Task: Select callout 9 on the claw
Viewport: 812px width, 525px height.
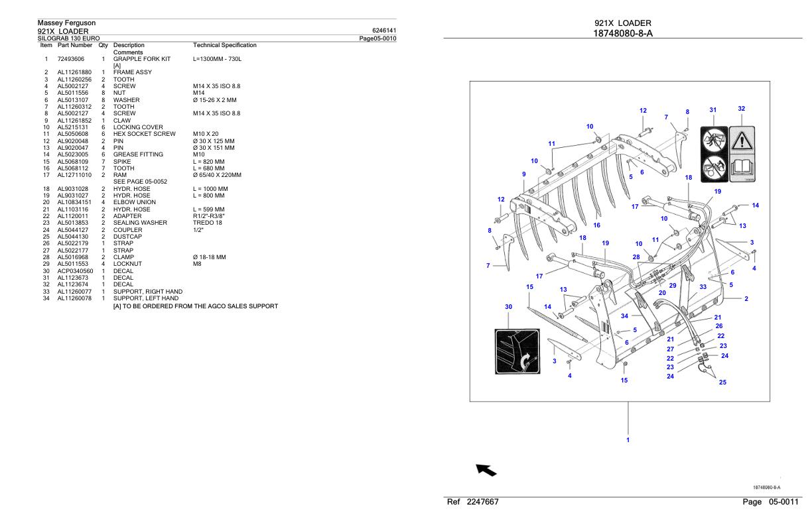Action: coord(523,174)
